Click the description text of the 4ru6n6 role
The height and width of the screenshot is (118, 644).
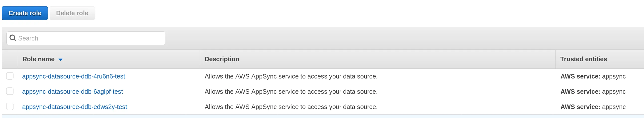291,76
